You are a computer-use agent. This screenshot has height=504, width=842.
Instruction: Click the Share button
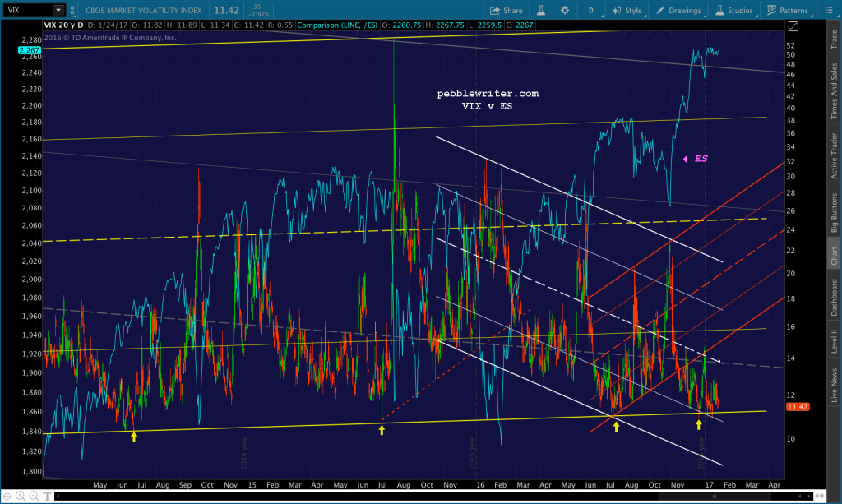[x=506, y=10]
